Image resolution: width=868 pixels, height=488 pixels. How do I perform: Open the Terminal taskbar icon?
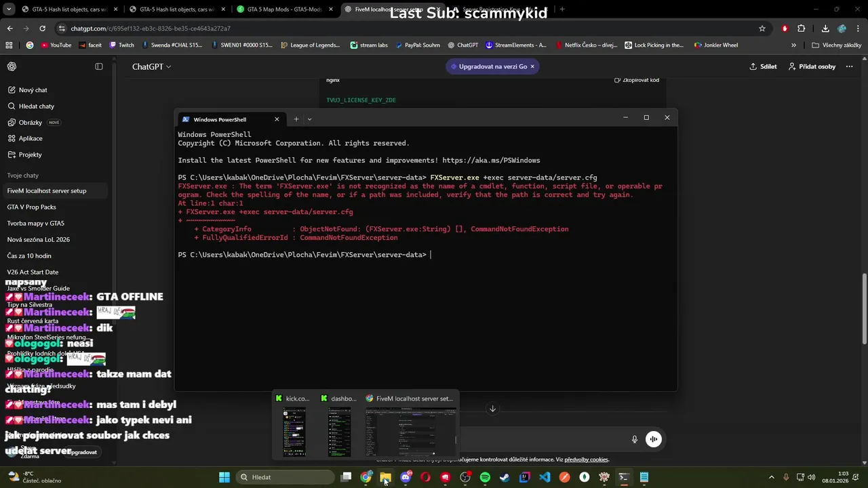[x=624, y=477]
